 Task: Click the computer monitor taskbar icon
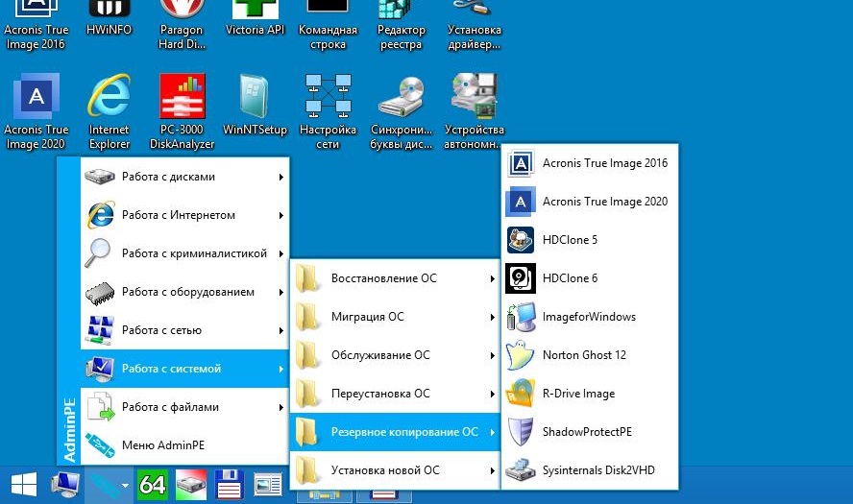[x=65, y=484]
